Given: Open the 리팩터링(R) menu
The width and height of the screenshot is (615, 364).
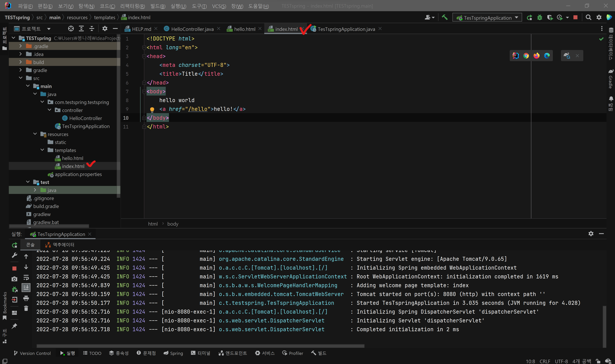Looking at the screenshot, I should 132,6.
